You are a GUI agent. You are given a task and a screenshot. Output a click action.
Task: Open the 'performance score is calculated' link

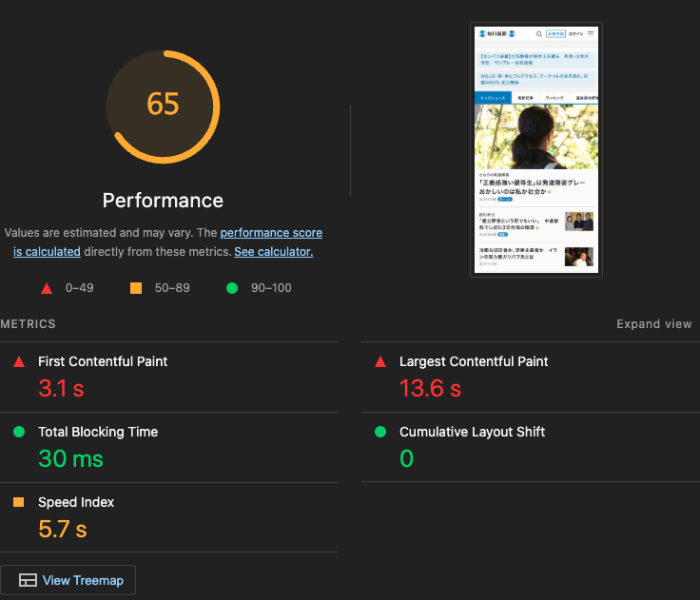[x=271, y=233]
